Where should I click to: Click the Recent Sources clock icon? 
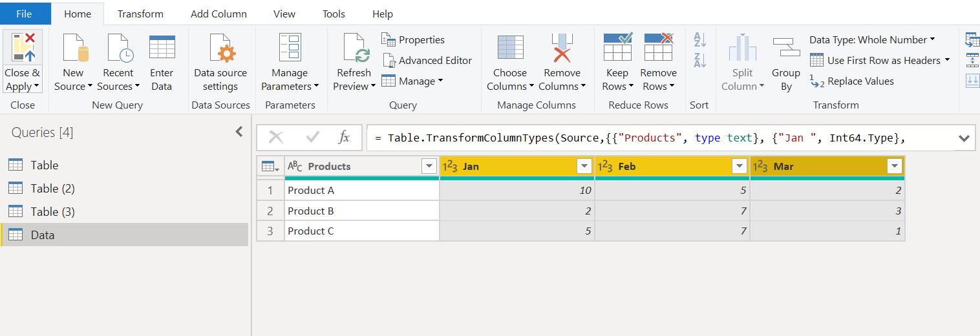[120, 48]
